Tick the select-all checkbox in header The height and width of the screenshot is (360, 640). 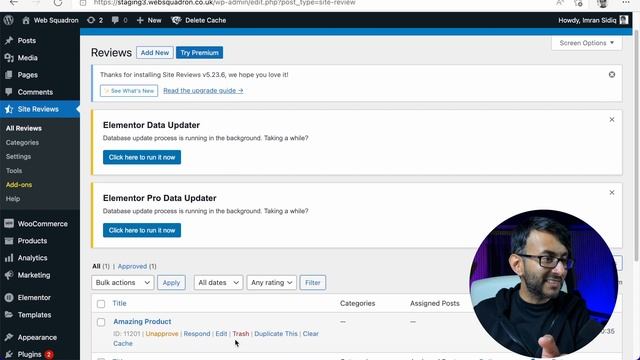click(101, 304)
